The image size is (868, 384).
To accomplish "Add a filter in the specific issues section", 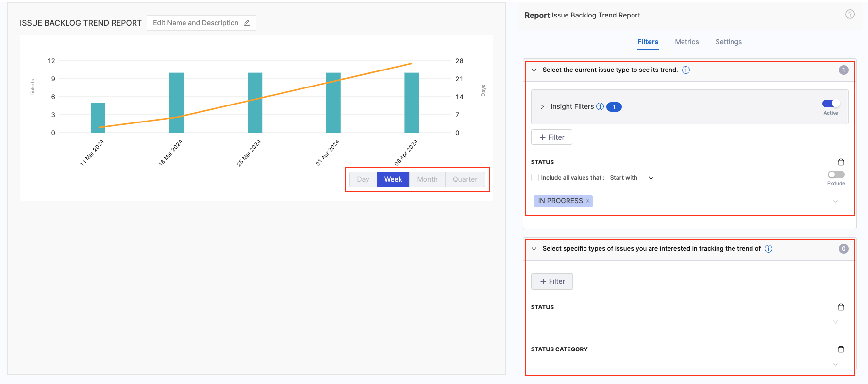I will coord(552,281).
